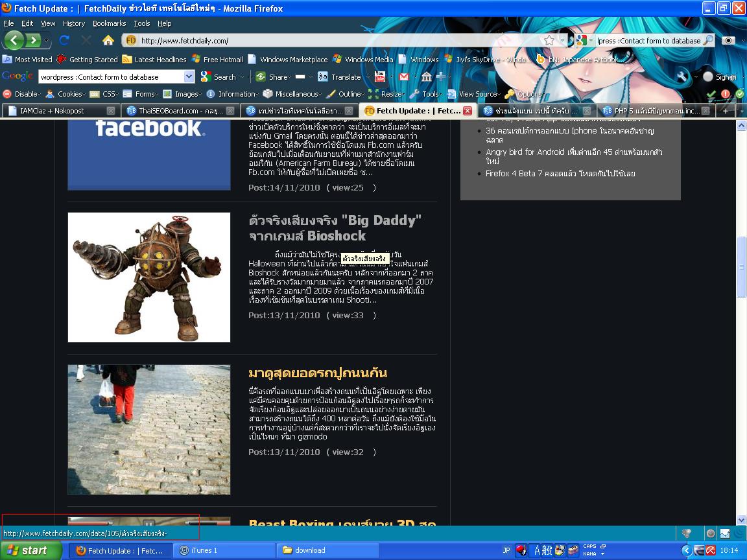Viewport: 747px width, 560px height.
Task: Open the Web Developer Images menu
Action: tap(182, 94)
